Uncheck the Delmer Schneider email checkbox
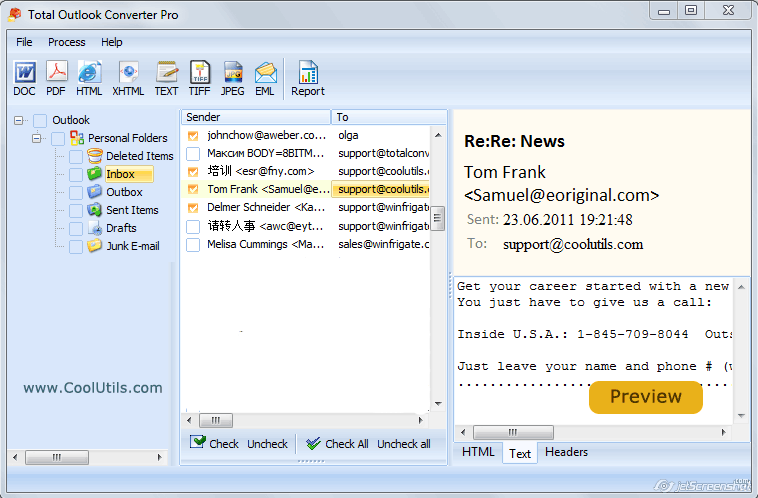 pos(193,208)
